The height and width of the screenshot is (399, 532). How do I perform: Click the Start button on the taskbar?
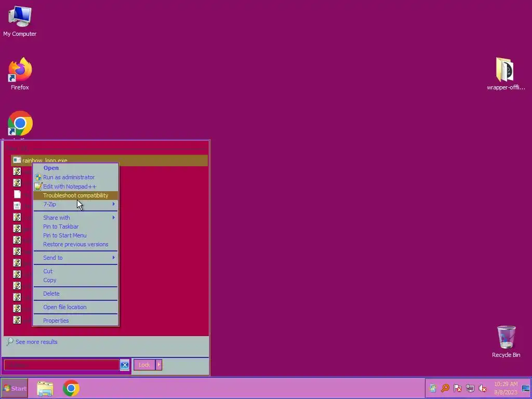coord(14,388)
